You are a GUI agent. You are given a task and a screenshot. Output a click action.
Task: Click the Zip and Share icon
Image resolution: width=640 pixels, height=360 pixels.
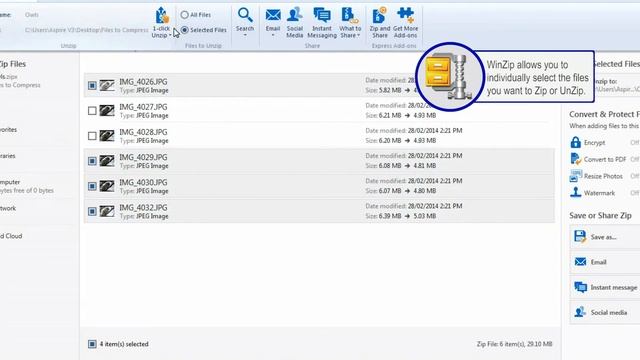(379, 16)
